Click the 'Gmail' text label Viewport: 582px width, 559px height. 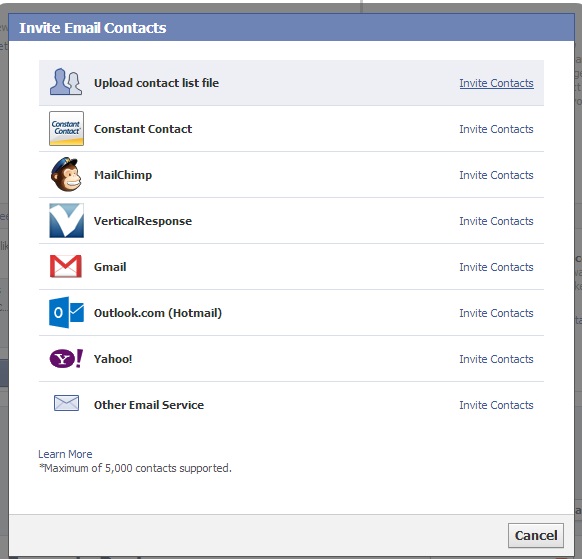[x=110, y=267]
